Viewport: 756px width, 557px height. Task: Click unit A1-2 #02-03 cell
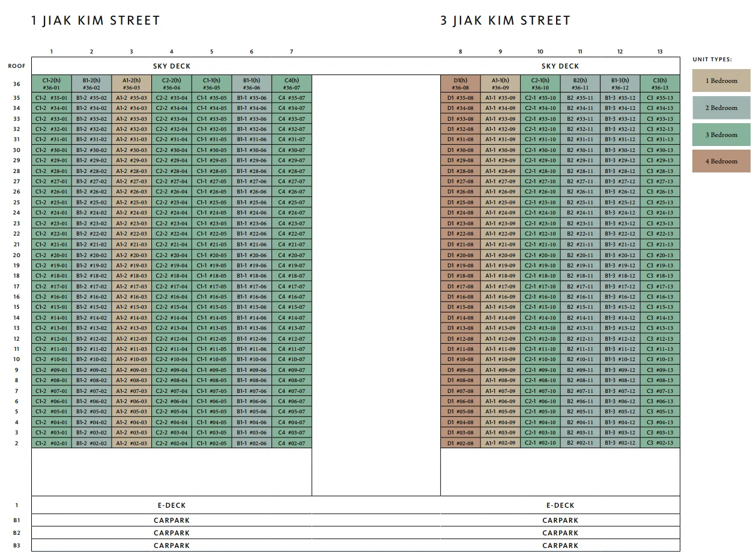[x=132, y=443]
